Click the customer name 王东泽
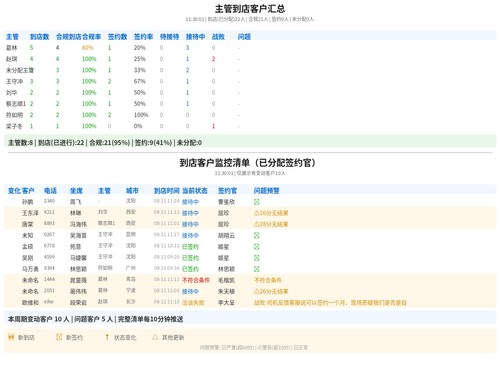The height and width of the screenshot is (370, 500). [30, 213]
